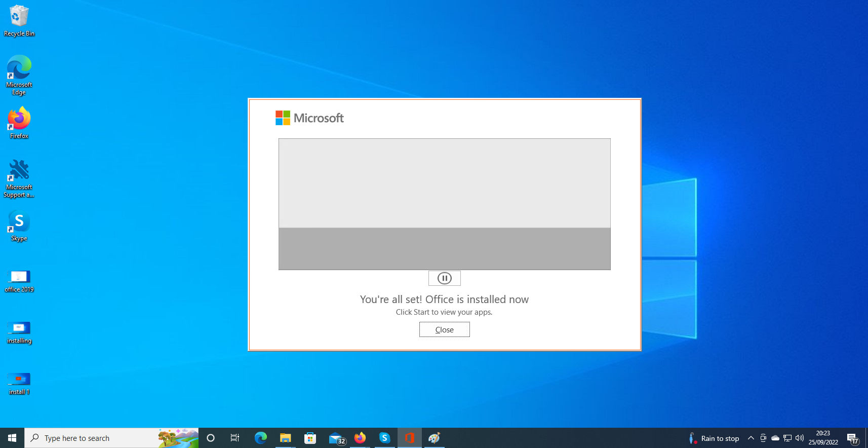Select the Recycle Bin desktop icon
The image size is (868, 448).
(x=19, y=21)
